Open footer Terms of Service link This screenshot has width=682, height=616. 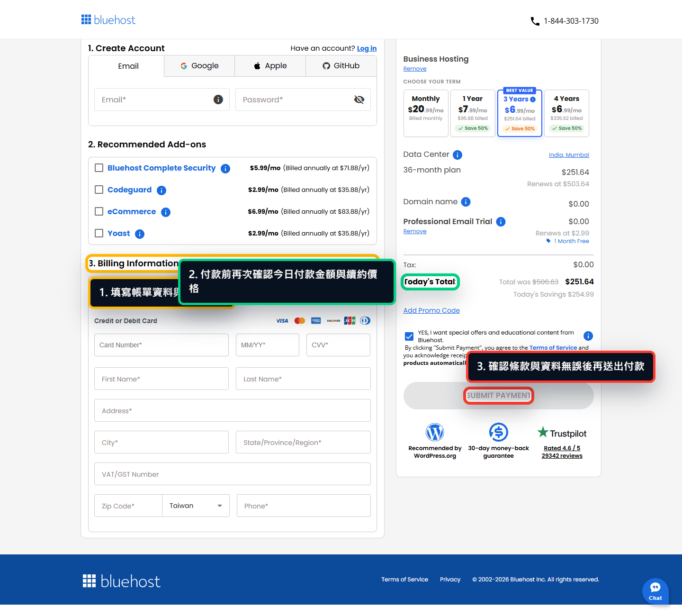[404, 580]
